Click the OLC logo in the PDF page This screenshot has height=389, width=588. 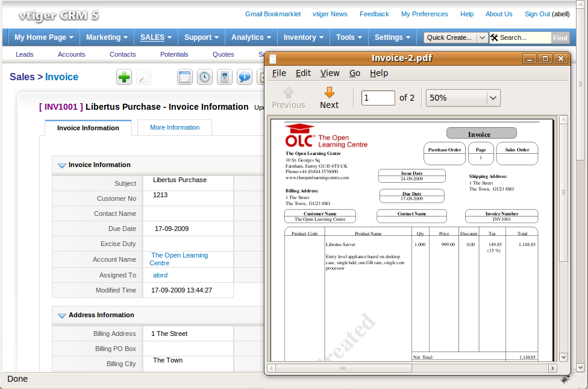(x=326, y=136)
